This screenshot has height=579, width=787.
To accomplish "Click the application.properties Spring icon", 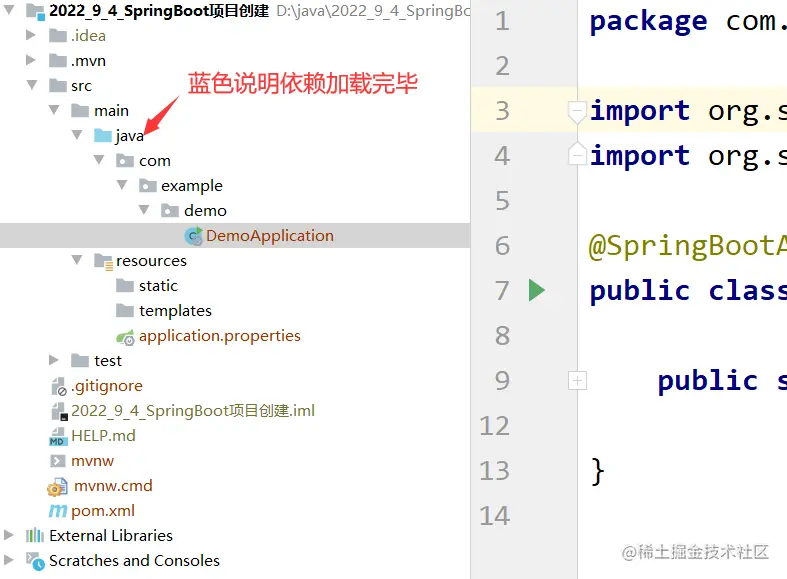I will pyautogui.click(x=125, y=338).
